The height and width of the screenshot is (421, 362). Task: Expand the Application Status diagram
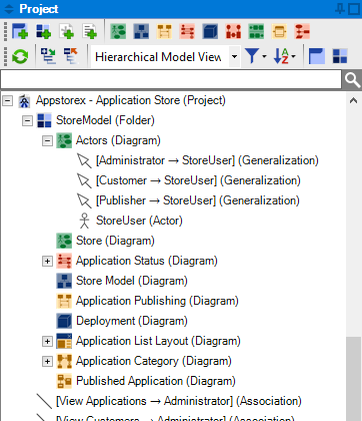[x=47, y=261]
